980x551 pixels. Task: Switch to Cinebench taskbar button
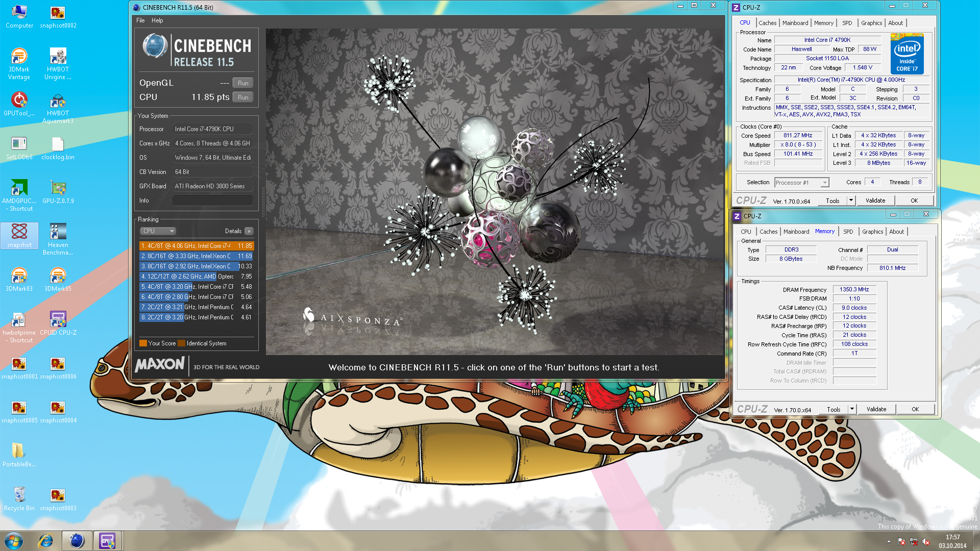77,541
